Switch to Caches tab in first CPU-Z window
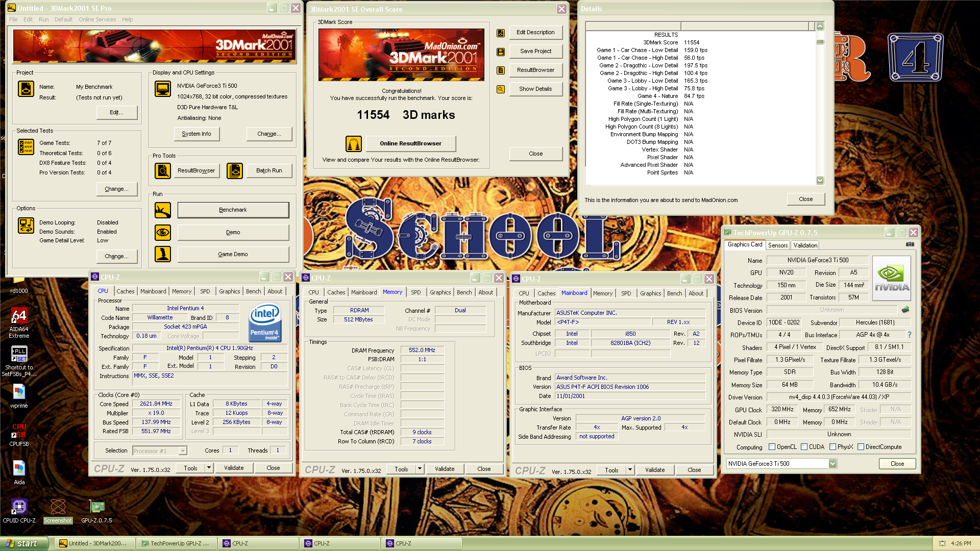The image size is (980, 551). pos(126,291)
